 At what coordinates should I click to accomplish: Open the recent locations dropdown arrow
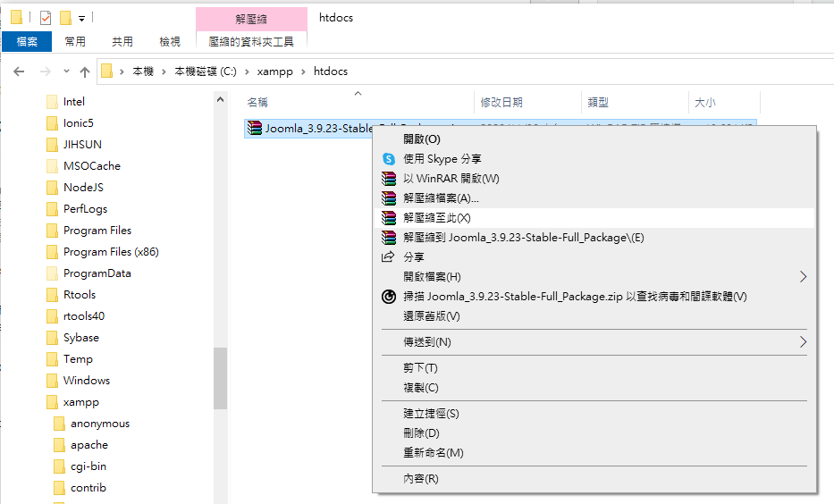(x=66, y=71)
